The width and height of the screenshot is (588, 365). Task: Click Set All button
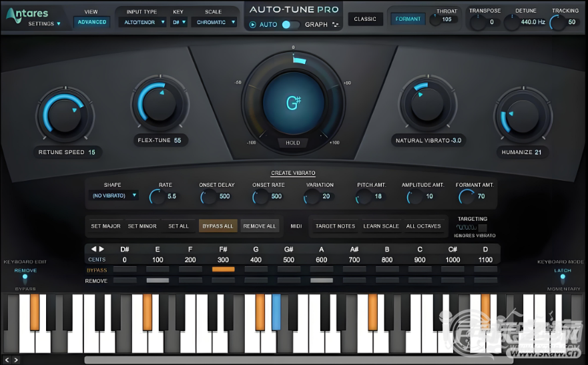(178, 226)
